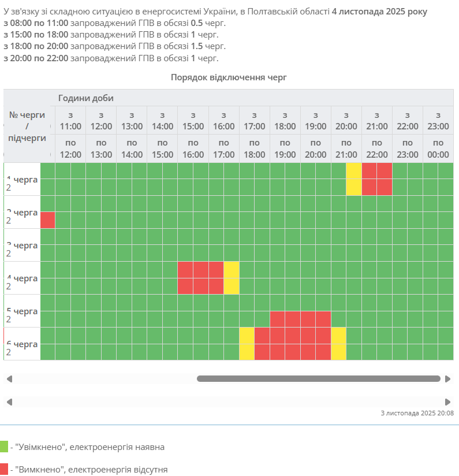
Task: Click the "Порядок відключення черг" title
Action: (229, 77)
